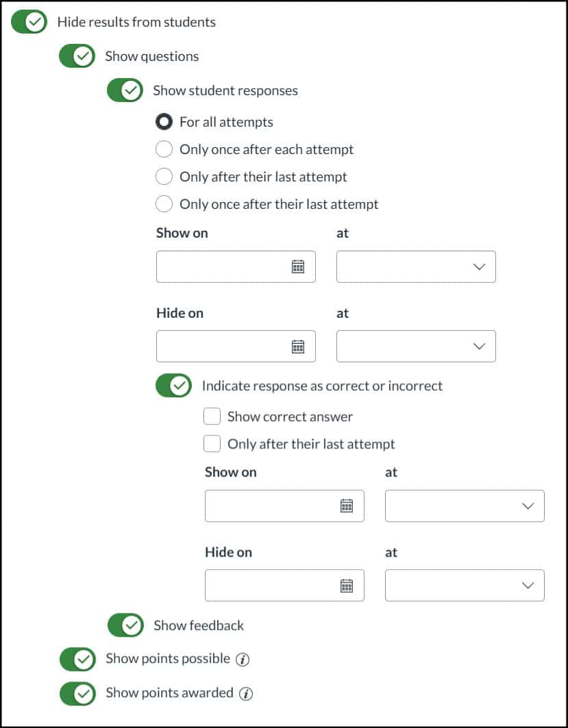568x728 pixels.
Task: Open time dropdown for correct/incorrect "Hide on"
Action: [465, 586]
